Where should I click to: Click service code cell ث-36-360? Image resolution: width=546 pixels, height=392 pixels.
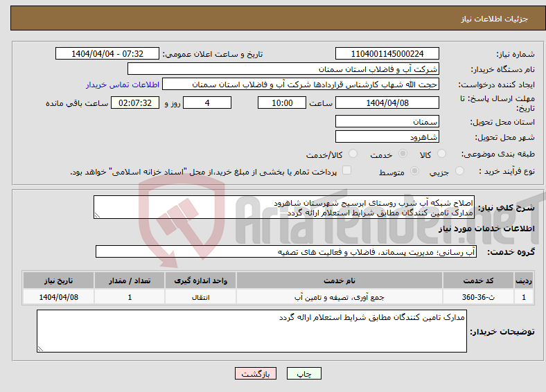point(479,297)
